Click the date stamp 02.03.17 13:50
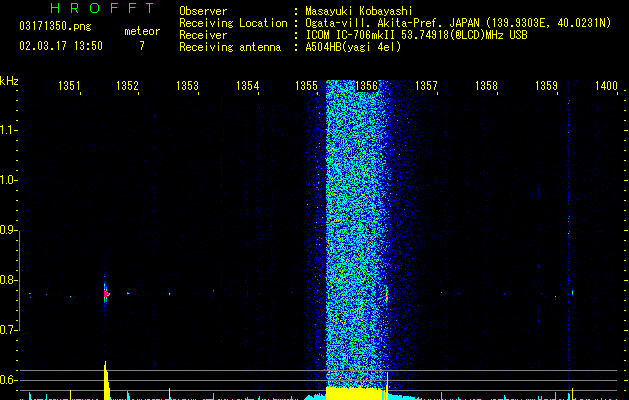Image resolution: width=629 pixels, height=400 pixels. pyautogui.click(x=61, y=46)
